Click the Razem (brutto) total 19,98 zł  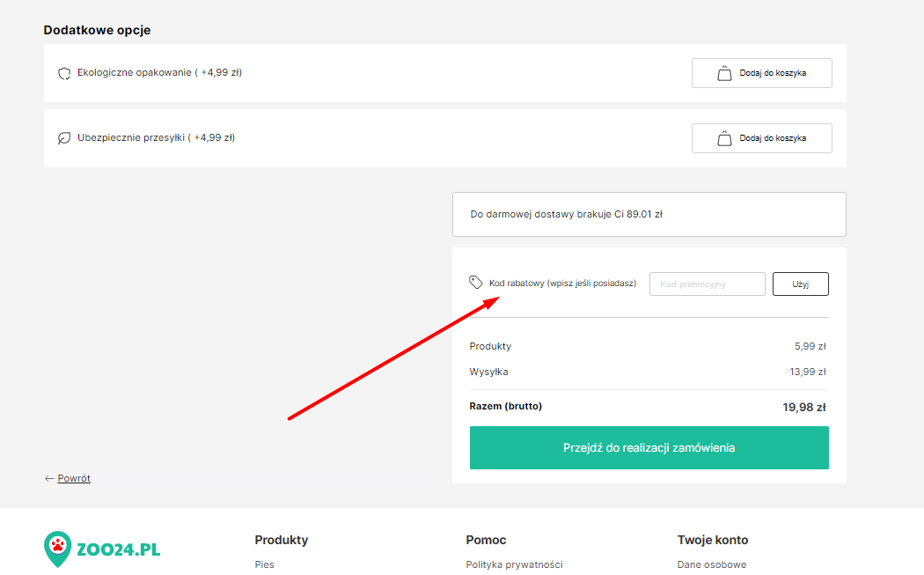(x=803, y=407)
